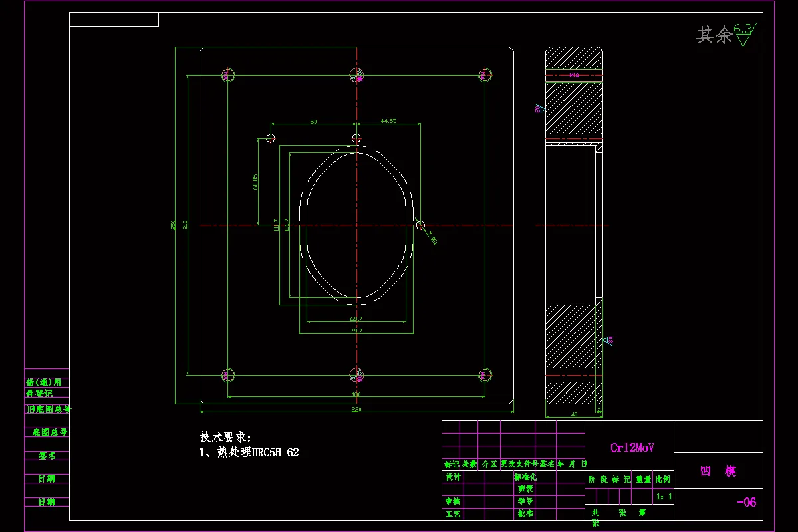Click the 更改文件号 header cell
This screenshot has width=798, height=532.
(x=519, y=464)
